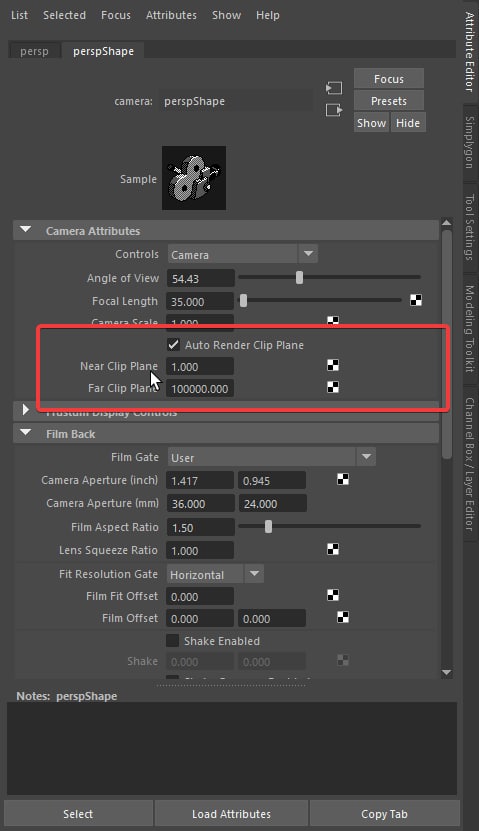The width and height of the screenshot is (479, 831).
Task: Click map button next to Focal Length
Action: tap(416, 300)
